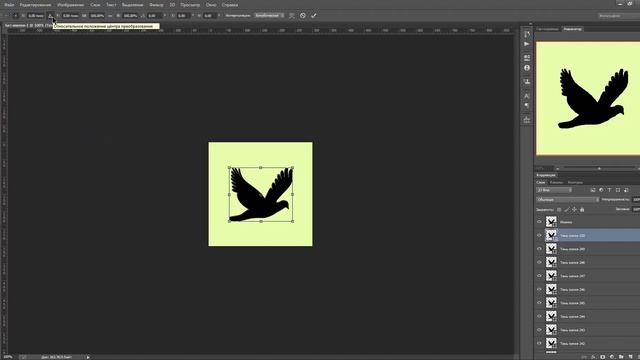
Task: Filter layers by adjustment layers icon
Action: [x=601, y=190]
